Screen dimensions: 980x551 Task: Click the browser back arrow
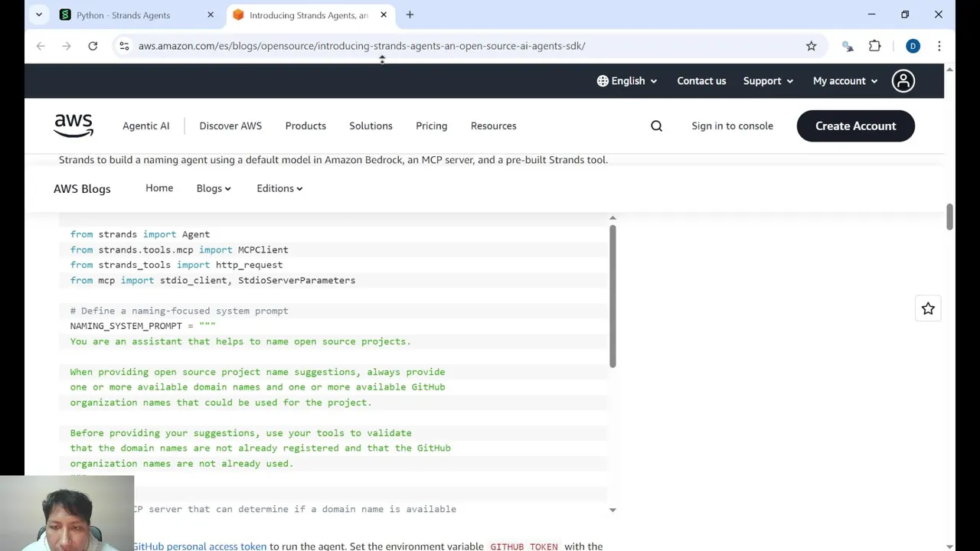(41, 46)
